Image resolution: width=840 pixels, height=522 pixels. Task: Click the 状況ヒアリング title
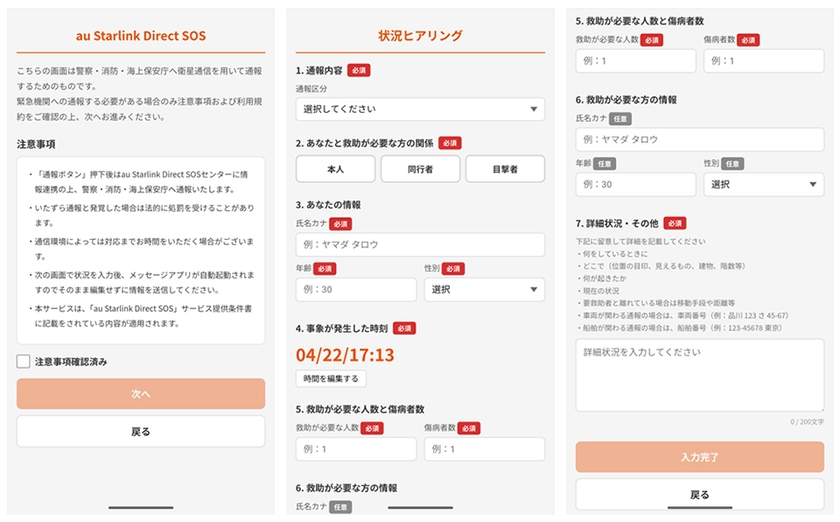[x=421, y=36]
